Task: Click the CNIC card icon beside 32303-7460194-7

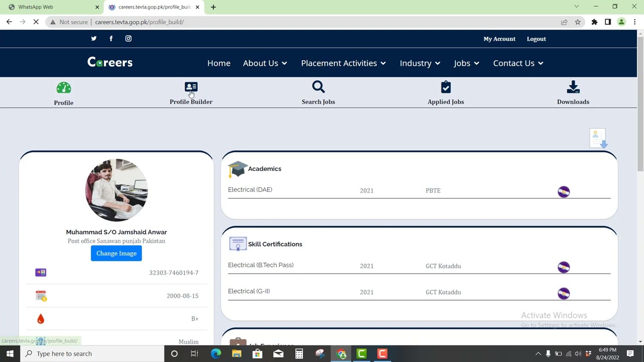Action: click(x=41, y=273)
